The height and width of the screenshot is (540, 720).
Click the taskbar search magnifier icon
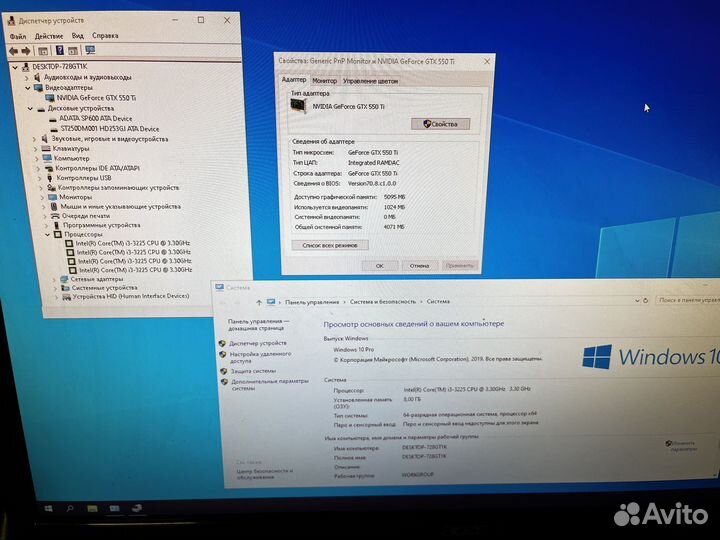(x=70, y=508)
